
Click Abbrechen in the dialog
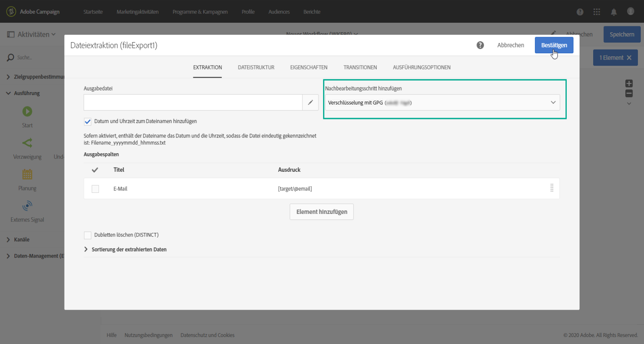click(511, 45)
